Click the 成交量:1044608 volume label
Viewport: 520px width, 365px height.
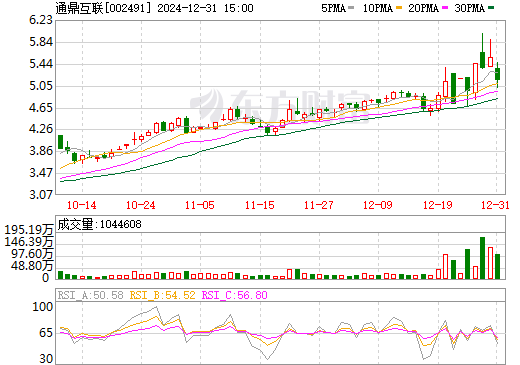pos(99,224)
